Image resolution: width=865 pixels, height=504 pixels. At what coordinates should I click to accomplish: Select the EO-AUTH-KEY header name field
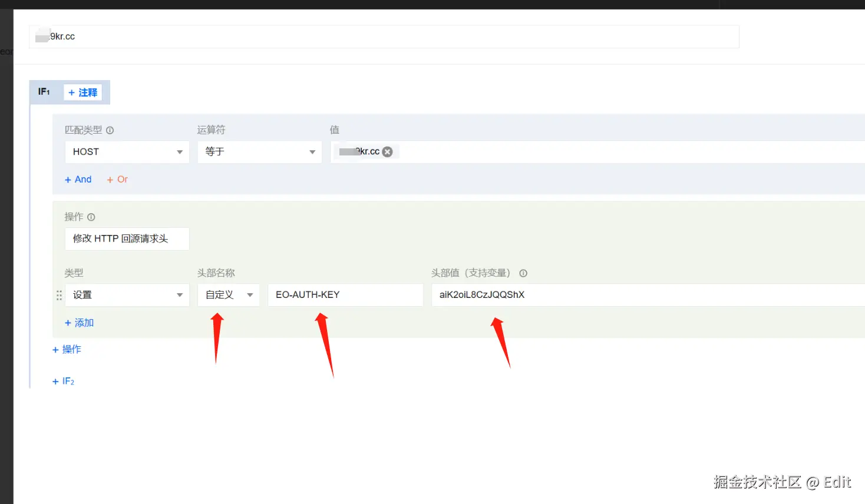click(x=345, y=294)
